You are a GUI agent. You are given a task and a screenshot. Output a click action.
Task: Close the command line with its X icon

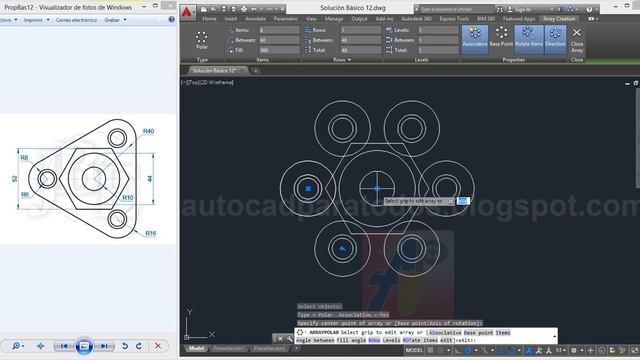click(x=280, y=339)
